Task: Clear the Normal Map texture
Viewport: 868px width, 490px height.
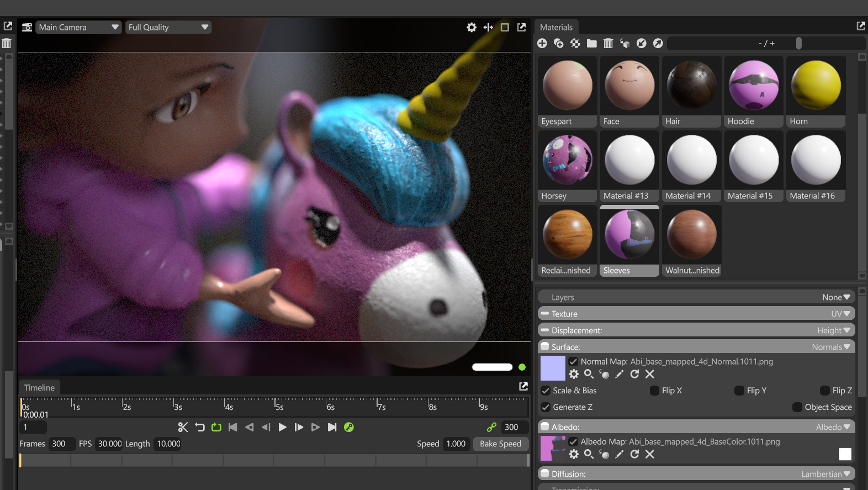Action: [x=650, y=374]
